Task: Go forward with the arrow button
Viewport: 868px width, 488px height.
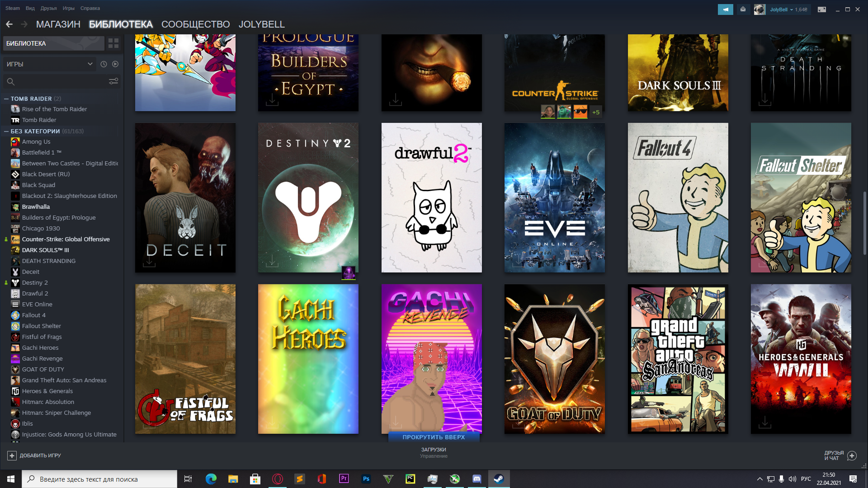Action: point(24,24)
